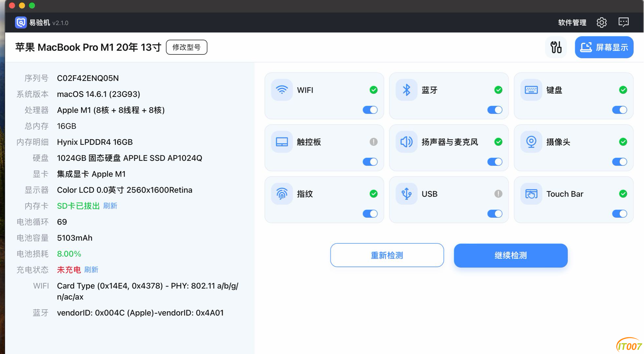Click the red 未充电 status text

click(69, 270)
